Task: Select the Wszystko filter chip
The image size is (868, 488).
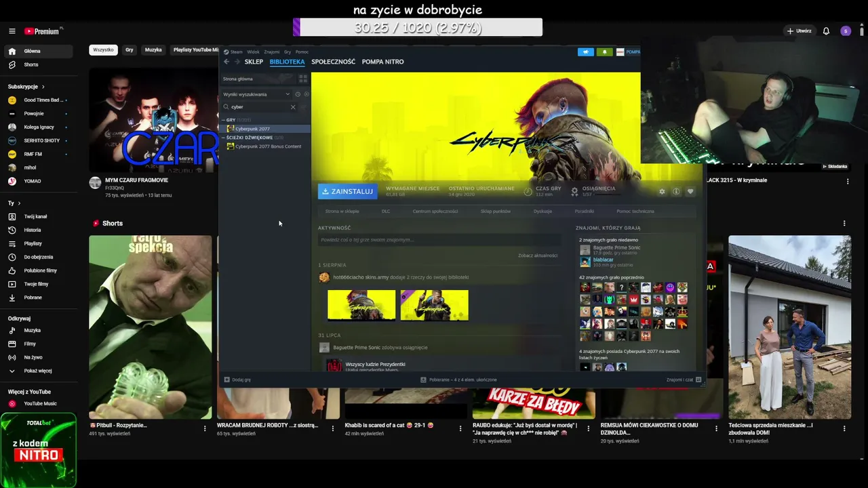Action: coord(103,50)
